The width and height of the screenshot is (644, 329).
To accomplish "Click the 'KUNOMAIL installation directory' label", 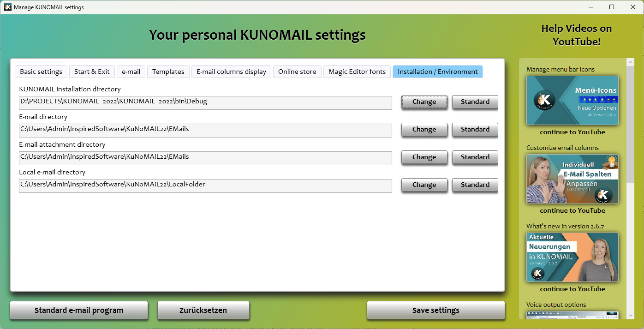I will pyautogui.click(x=70, y=89).
